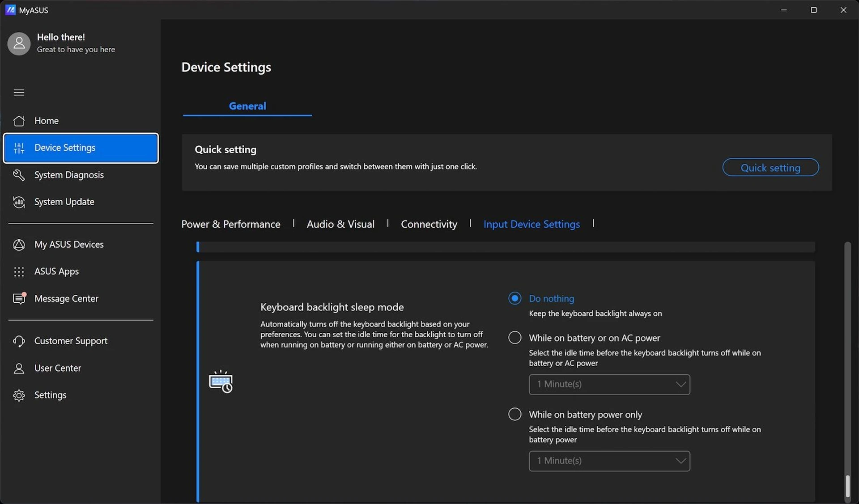Click the Device Settings sliders icon

pos(19,148)
